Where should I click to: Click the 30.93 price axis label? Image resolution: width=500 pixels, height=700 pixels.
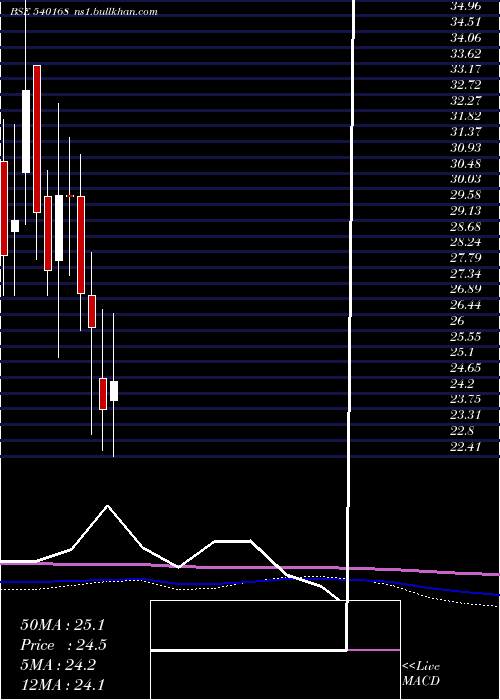click(x=465, y=148)
